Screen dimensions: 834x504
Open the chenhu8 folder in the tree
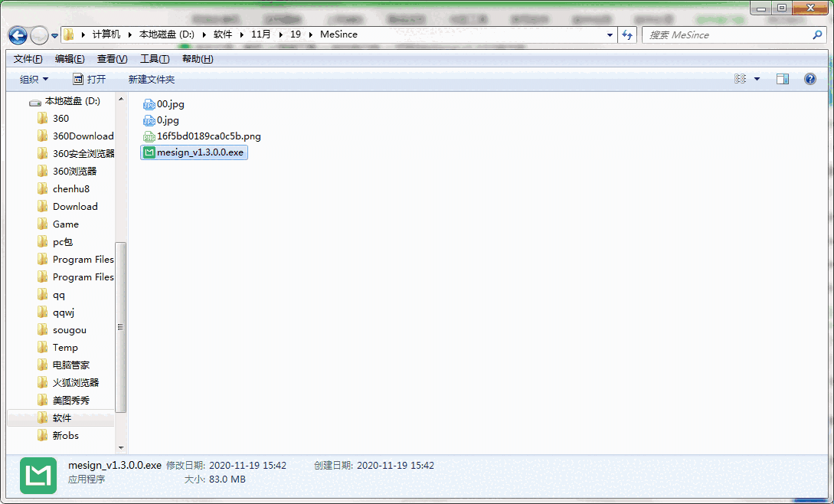(71, 189)
